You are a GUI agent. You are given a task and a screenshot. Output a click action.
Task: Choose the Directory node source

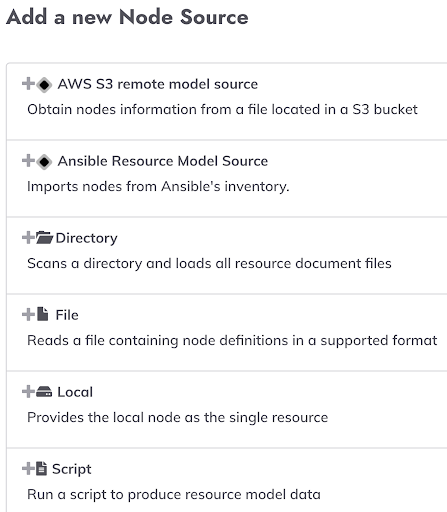click(87, 238)
